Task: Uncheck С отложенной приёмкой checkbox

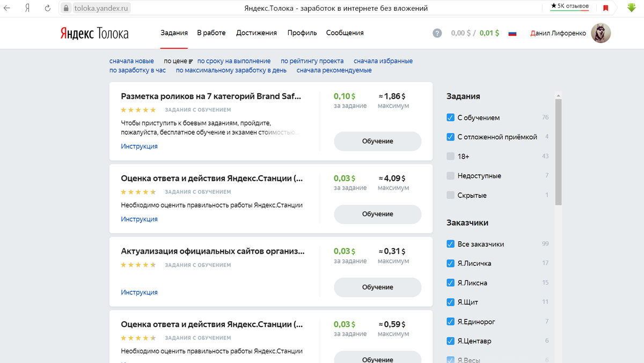Action: click(x=451, y=137)
